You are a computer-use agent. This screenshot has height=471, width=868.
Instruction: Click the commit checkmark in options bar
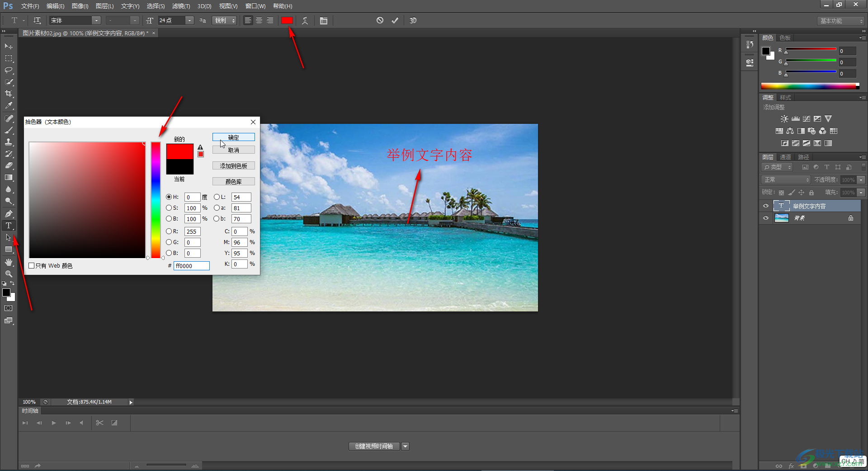[x=395, y=20]
